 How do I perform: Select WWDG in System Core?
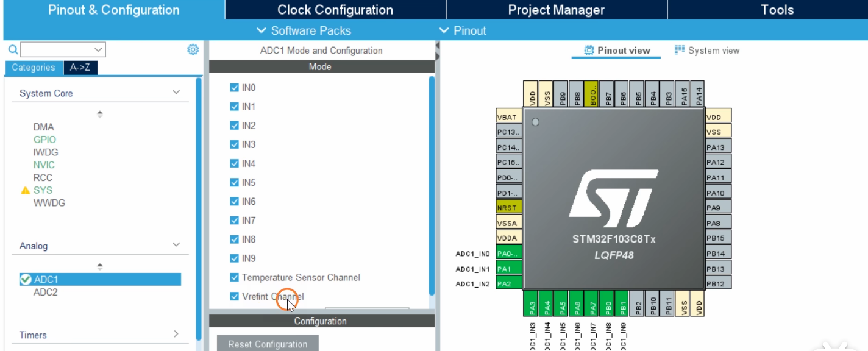49,203
